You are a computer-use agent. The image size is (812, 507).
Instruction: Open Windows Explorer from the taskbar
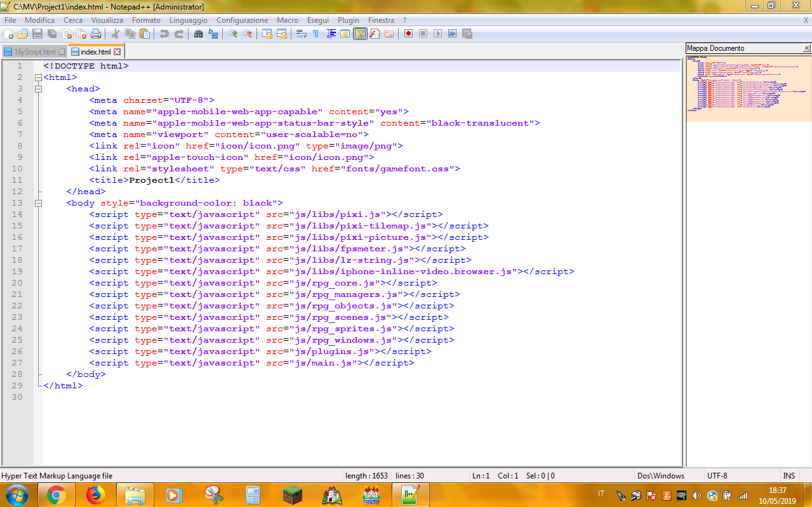[x=135, y=494]
